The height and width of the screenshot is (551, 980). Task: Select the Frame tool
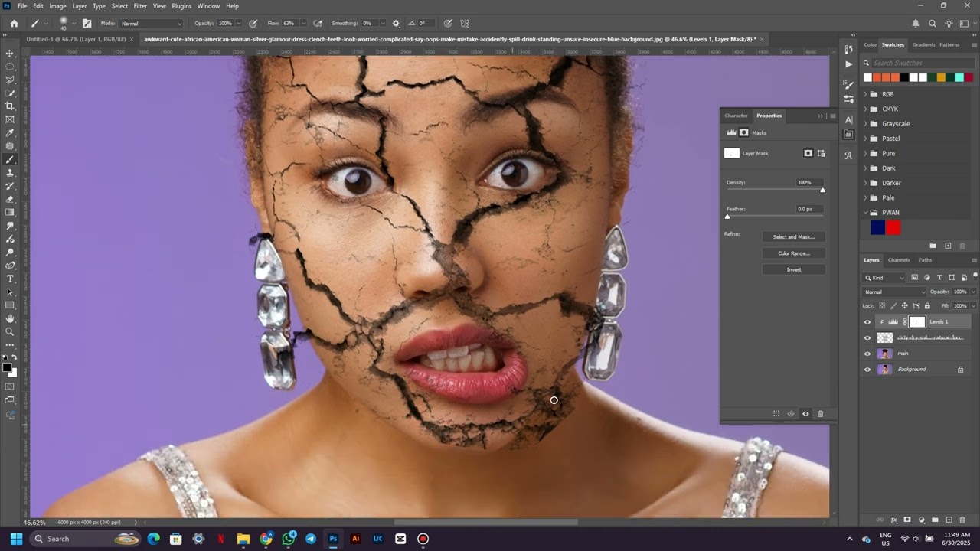[x=10, y=119]
